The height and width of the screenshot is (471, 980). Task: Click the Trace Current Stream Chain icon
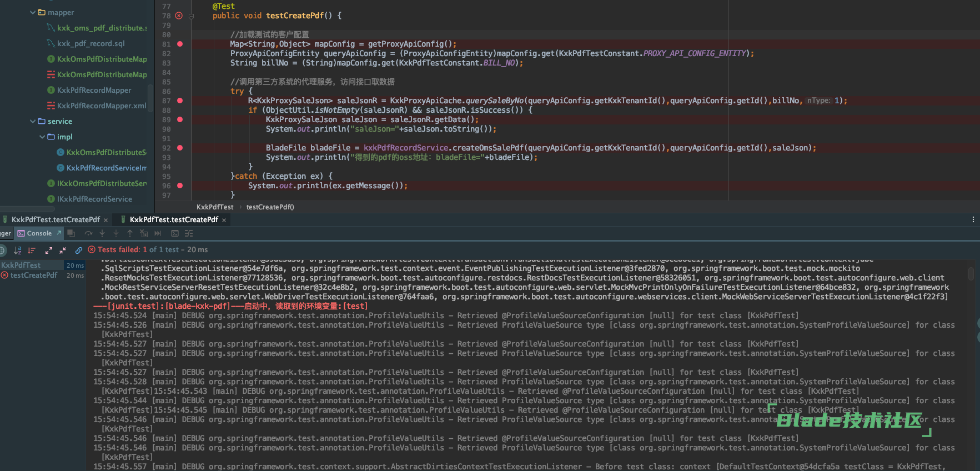(x=189, y=233)
